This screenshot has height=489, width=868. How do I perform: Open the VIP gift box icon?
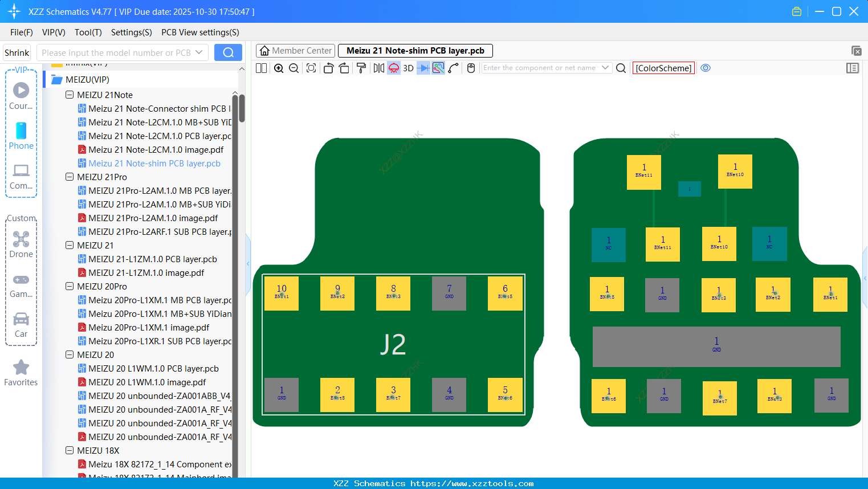(x=797, y=11)
